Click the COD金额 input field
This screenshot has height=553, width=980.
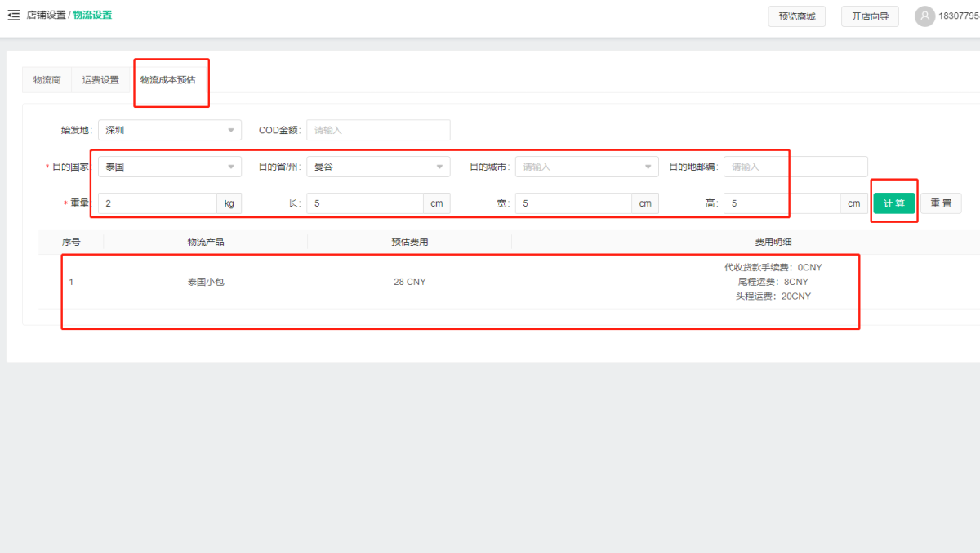tap(378, 130)
